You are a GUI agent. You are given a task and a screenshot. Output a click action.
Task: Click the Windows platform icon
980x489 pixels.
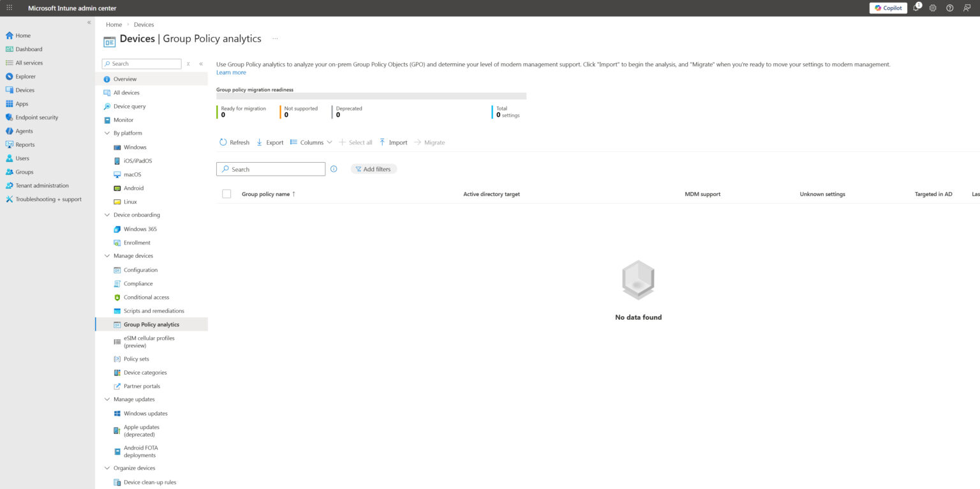pos(117,147)
